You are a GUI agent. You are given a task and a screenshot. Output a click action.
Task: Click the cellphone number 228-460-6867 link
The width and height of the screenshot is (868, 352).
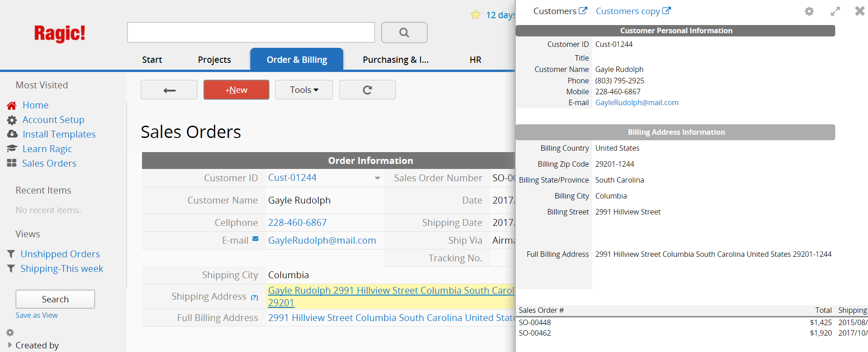(297, 223)
